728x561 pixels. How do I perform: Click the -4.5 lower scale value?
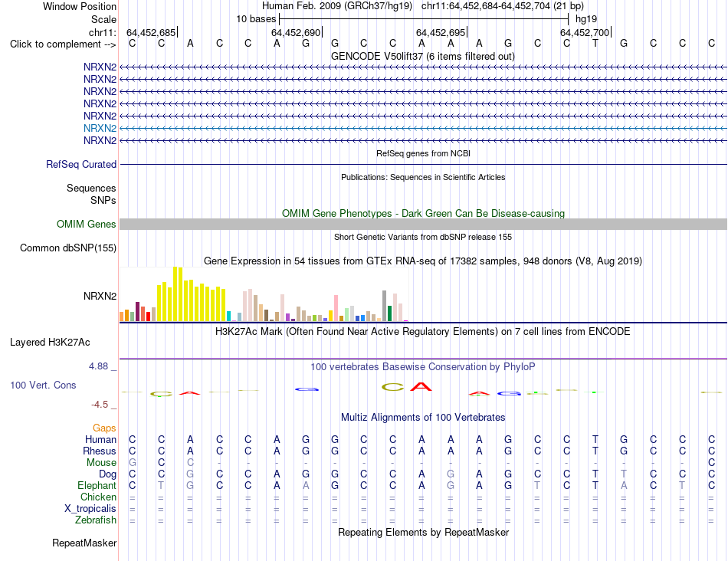click(x=100, y=405)
